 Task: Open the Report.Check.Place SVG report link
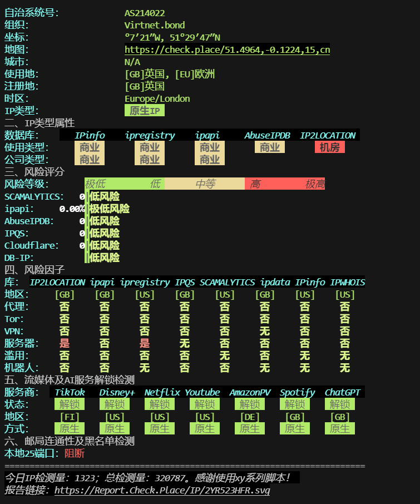162,490
